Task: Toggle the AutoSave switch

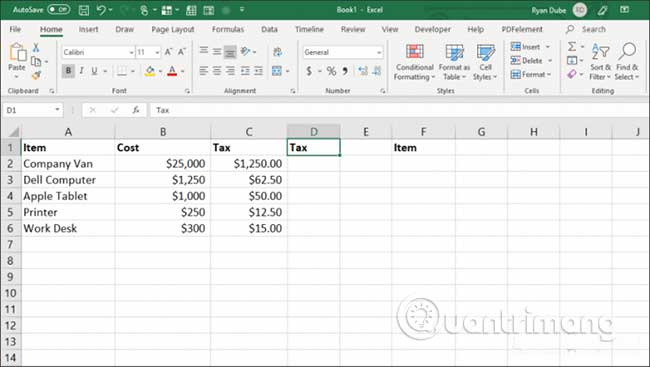Action: [58, 10]
